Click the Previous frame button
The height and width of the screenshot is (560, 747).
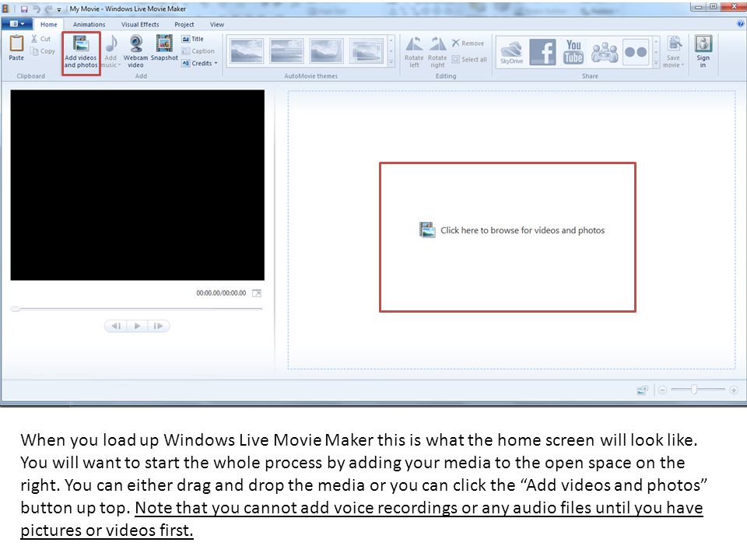[116, 326]
